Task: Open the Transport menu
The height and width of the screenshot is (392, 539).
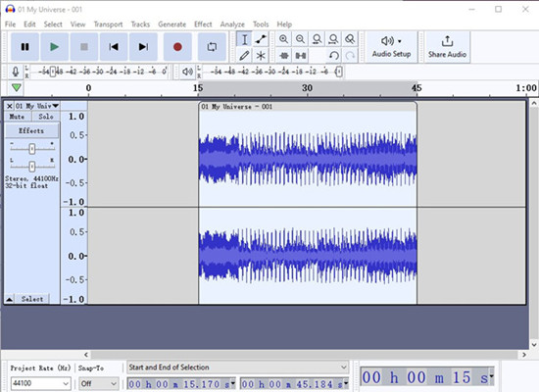Action: [x=108, y=24]
